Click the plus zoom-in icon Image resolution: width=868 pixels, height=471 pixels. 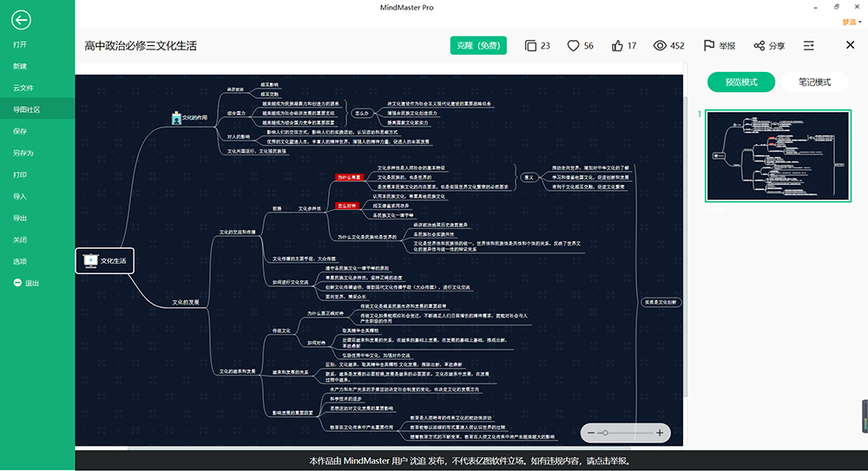pos(660,433)
